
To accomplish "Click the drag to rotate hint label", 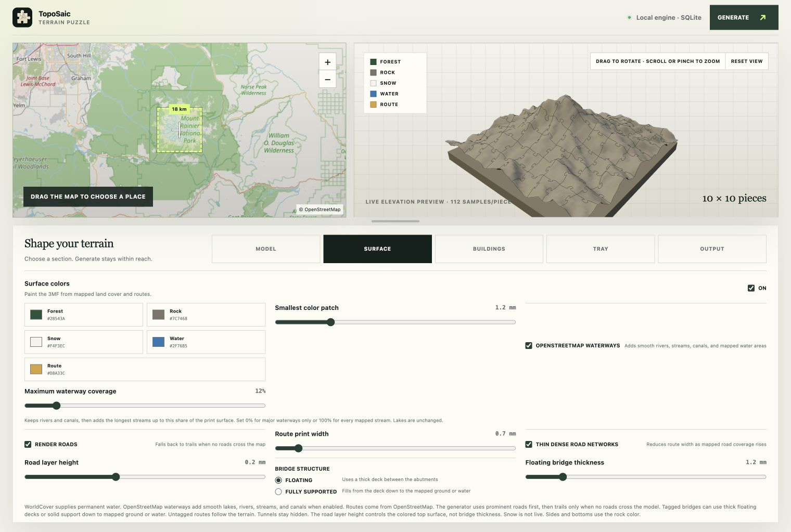I will pos(658,61).
